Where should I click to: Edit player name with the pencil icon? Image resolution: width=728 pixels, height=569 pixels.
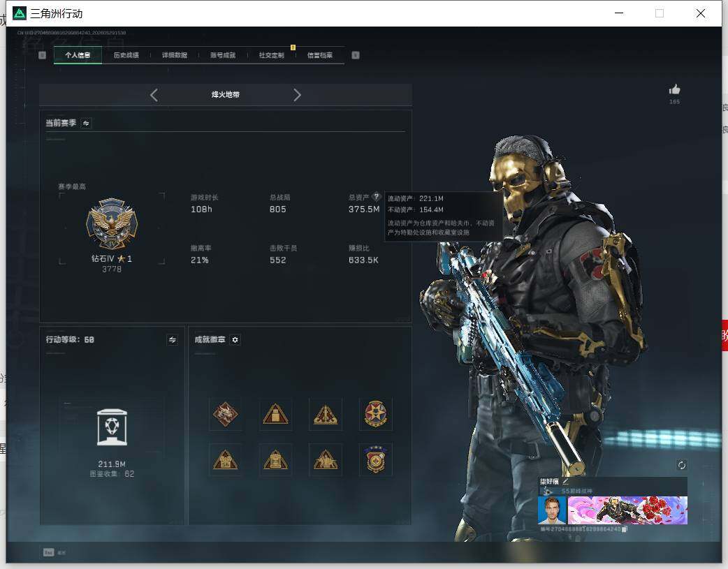565,482
